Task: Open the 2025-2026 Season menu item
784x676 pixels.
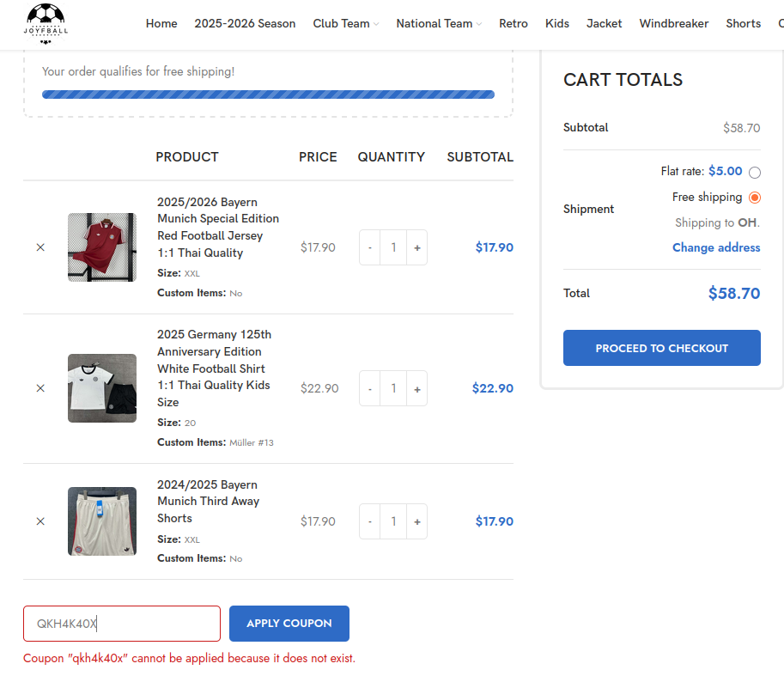Action: 245,23
